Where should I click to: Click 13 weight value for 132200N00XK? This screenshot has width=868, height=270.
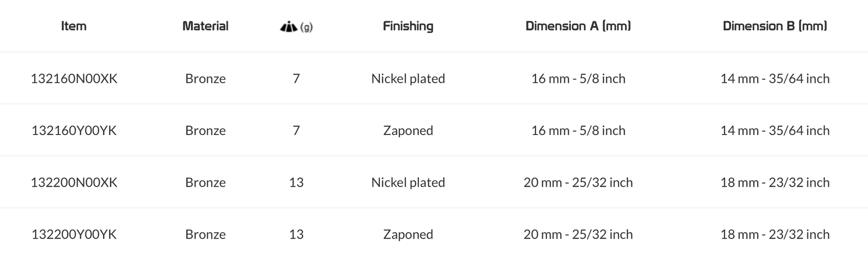296,183
